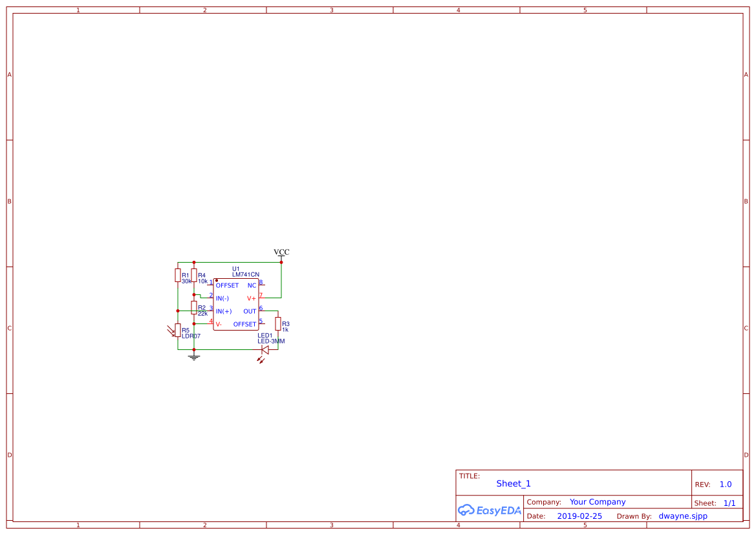This screenshot has height=535, width=756.
Task: Click the IN(-) pin label on U1
Action: tap(222, 298)
